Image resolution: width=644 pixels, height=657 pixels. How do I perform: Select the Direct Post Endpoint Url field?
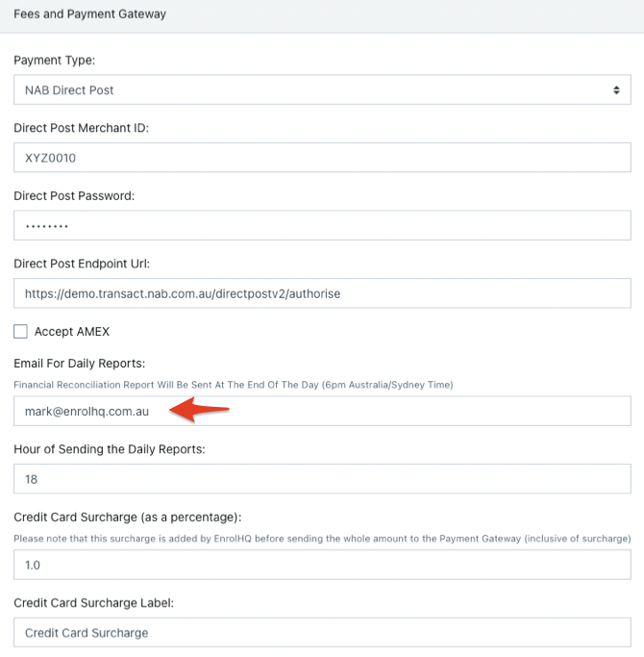click(322, 293)
